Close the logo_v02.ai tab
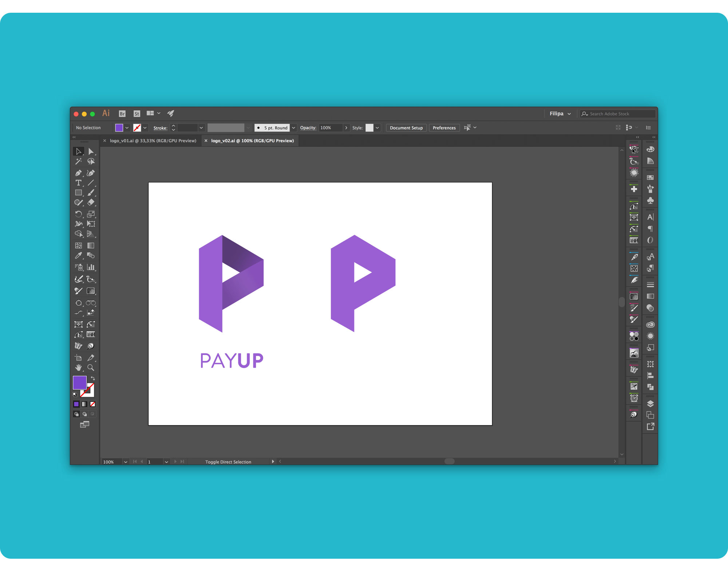This screenshot has width=728, height=566. click(206, 140)
